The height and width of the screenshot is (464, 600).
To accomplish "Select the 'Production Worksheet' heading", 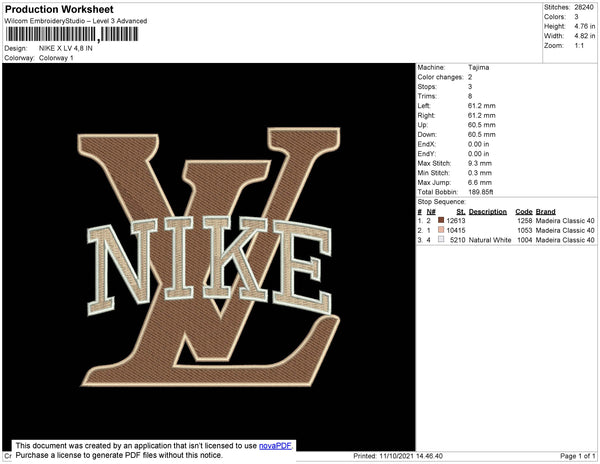I will pyautogui.click(x=59, y=9).
